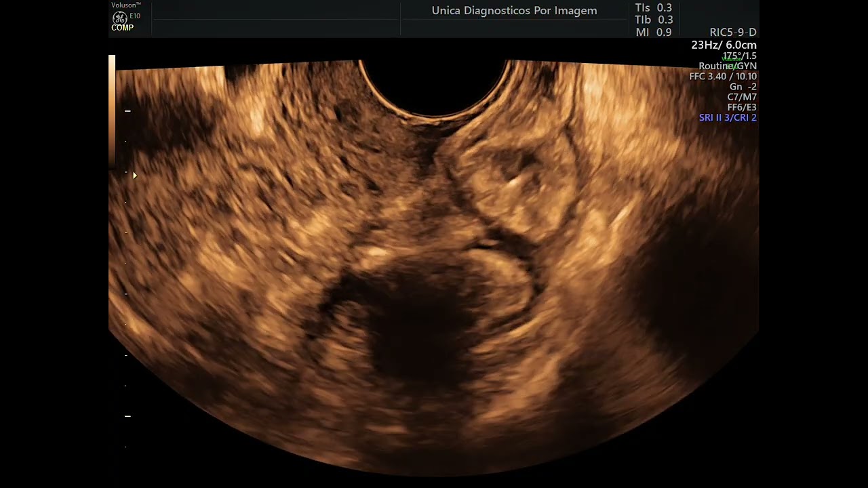Click the 'Routine/GYN' preset label
Screen dimensions: 868x488
click(728, 66)
